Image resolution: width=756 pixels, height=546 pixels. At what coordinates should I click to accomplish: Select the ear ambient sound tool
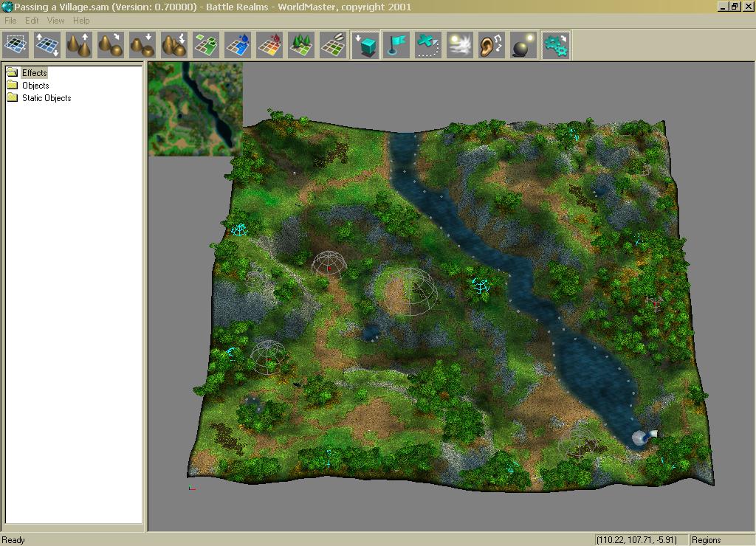tap(492, 45)
